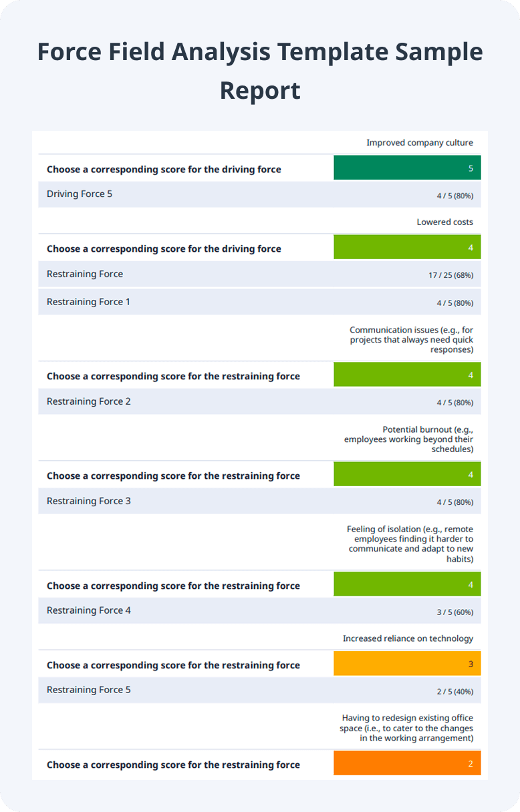Click the 'Communication issues' response text
This screenshot has height=812, width=520.
(411, 339)
